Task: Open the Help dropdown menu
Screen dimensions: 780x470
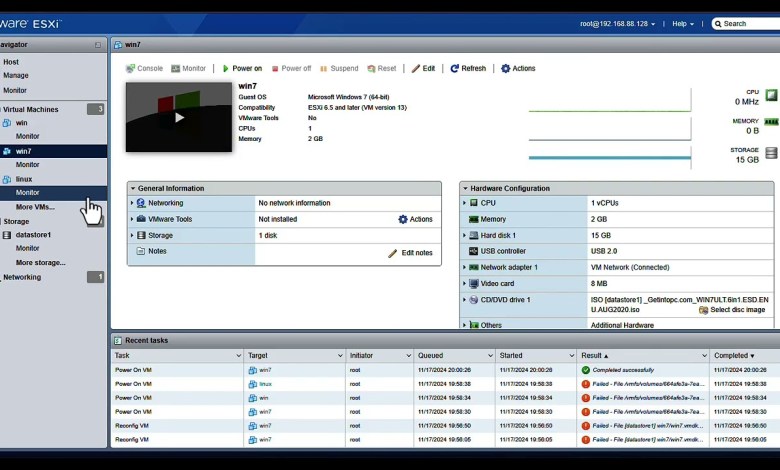Action: [x=683, y=24]
